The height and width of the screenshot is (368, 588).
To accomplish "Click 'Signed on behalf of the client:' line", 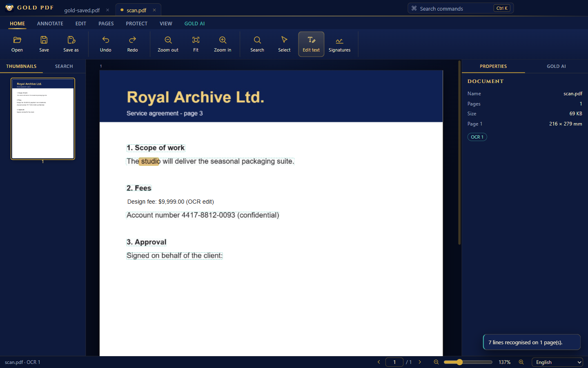I will coord(174,256).
